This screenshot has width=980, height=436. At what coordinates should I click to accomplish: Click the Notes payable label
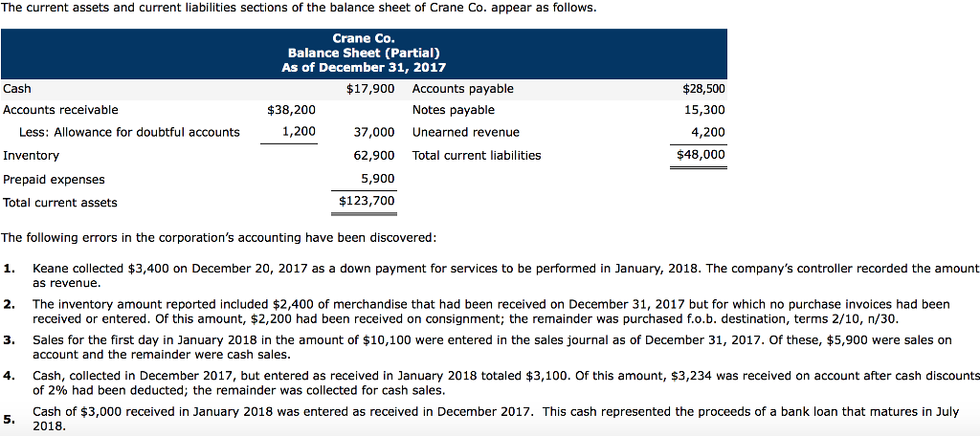tap(454, 110)
